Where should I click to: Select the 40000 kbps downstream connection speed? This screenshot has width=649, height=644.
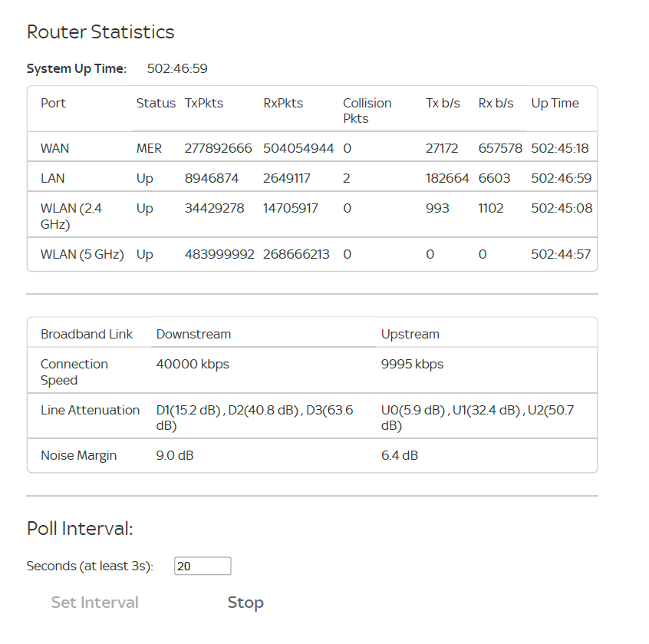coord(193,364)
